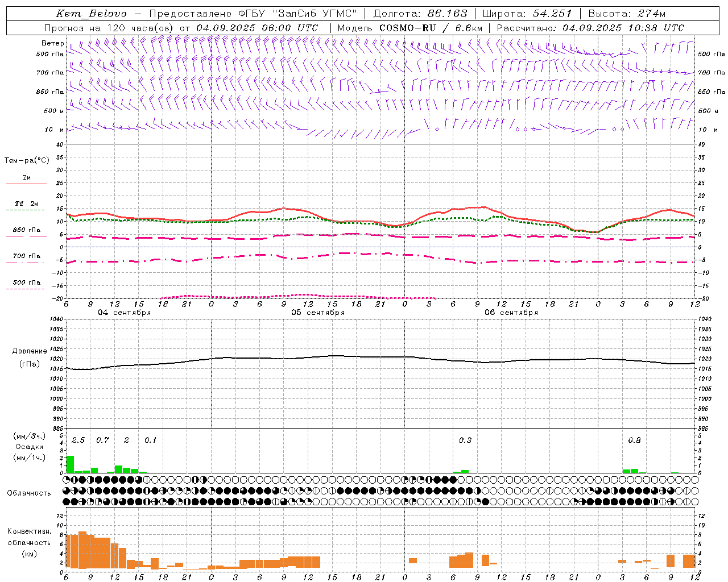Select the date label 05 сентября
Screen dimensions: 728x582
tap(318, 313)
